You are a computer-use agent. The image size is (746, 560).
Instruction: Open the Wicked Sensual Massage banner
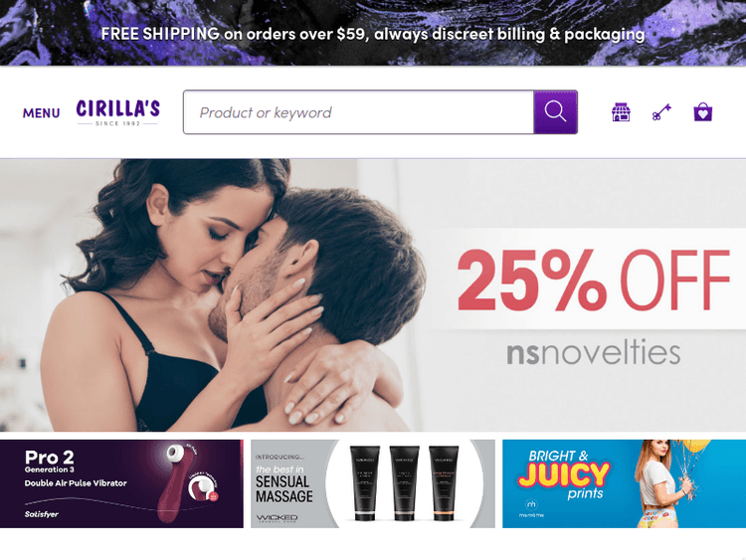pyautogui.click(x=373, y=483)
